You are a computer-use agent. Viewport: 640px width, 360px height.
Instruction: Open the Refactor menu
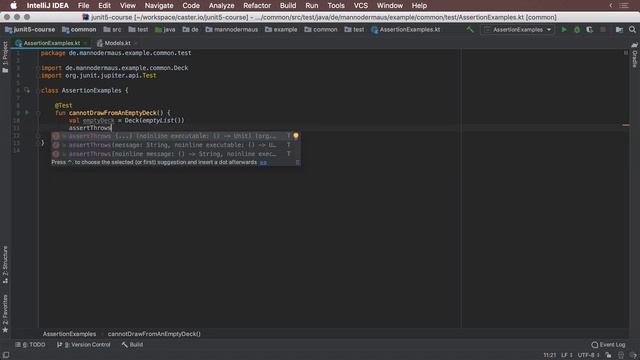(257, 6)
